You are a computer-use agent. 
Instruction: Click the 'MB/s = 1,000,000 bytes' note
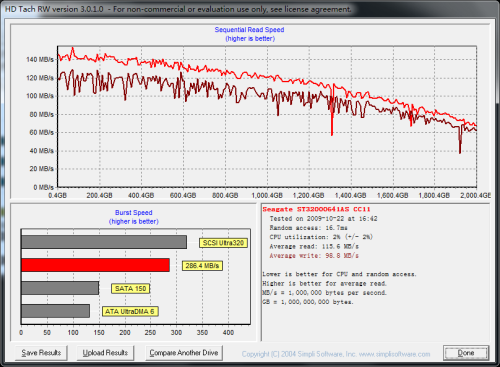tap(324, 293)
